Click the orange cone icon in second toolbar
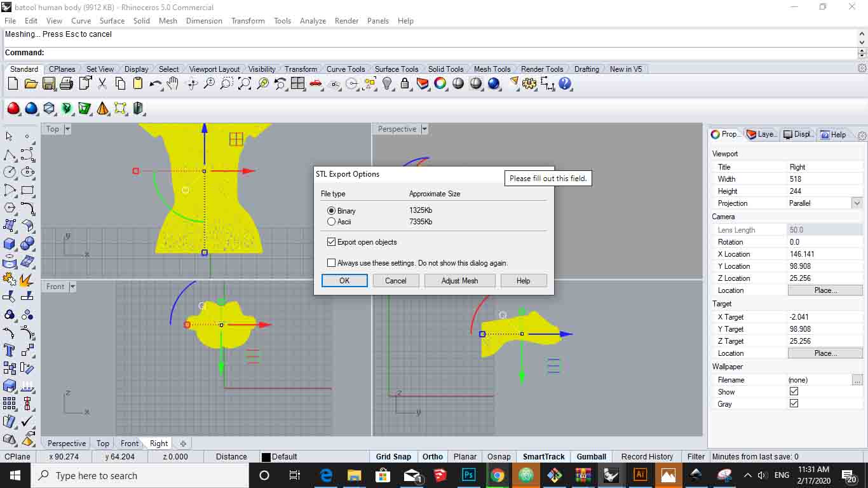The image size is (868, 488). 102,109
